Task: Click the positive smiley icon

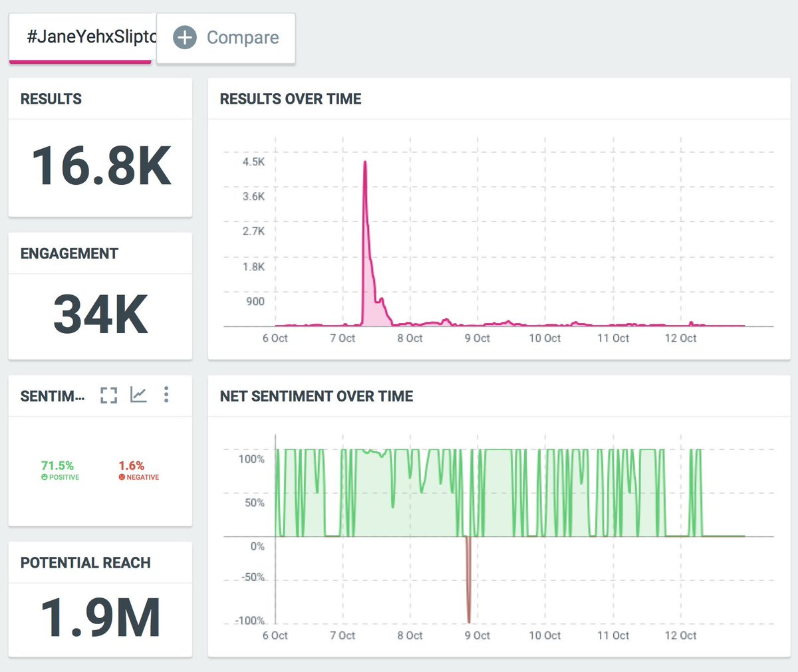Action: 45,477
